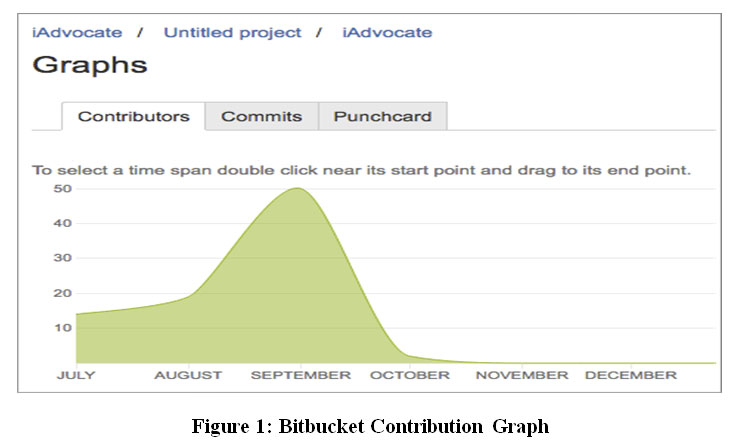
Task: Select the AUGUST marker on the time axis
Action: point(188,375)
